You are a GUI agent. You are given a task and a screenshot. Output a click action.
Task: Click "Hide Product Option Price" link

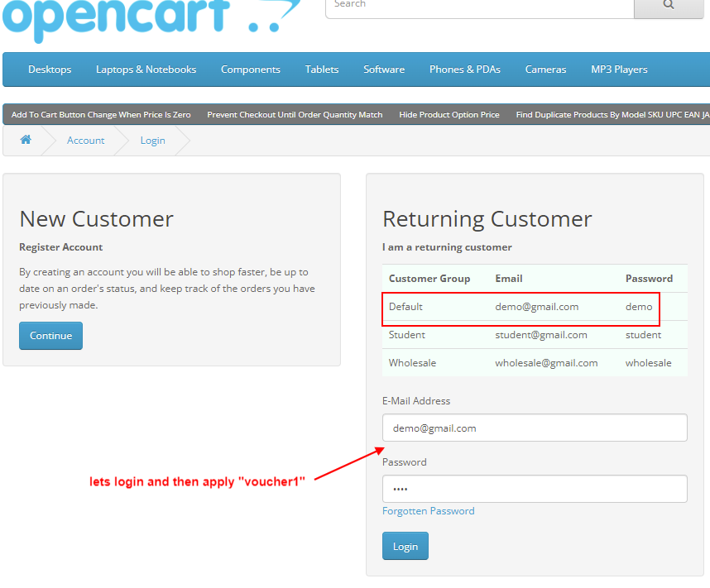click(x=449, y=114)
